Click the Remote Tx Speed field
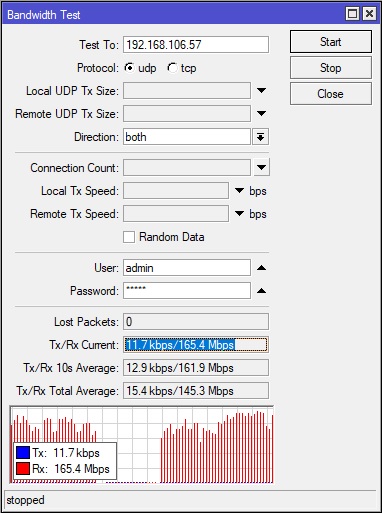The image size is (382, 513). click(x=176, y=214)
